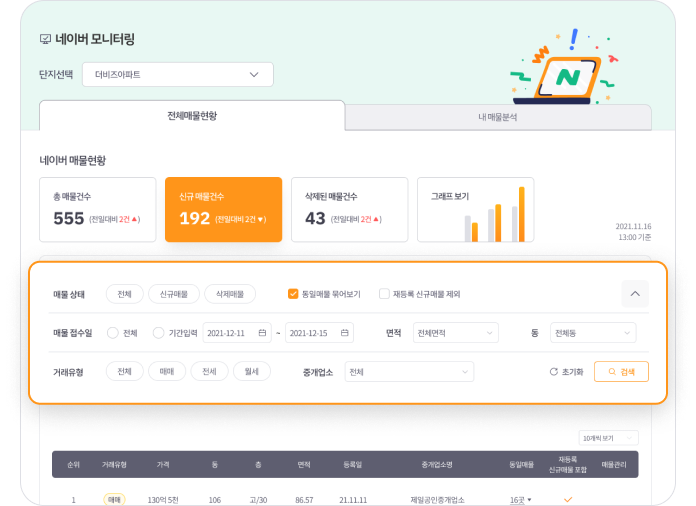Image resolution: width=696 pixels, height=506 pixels.
Task: Click the end date field 2021-12-15
Action: 319,333
